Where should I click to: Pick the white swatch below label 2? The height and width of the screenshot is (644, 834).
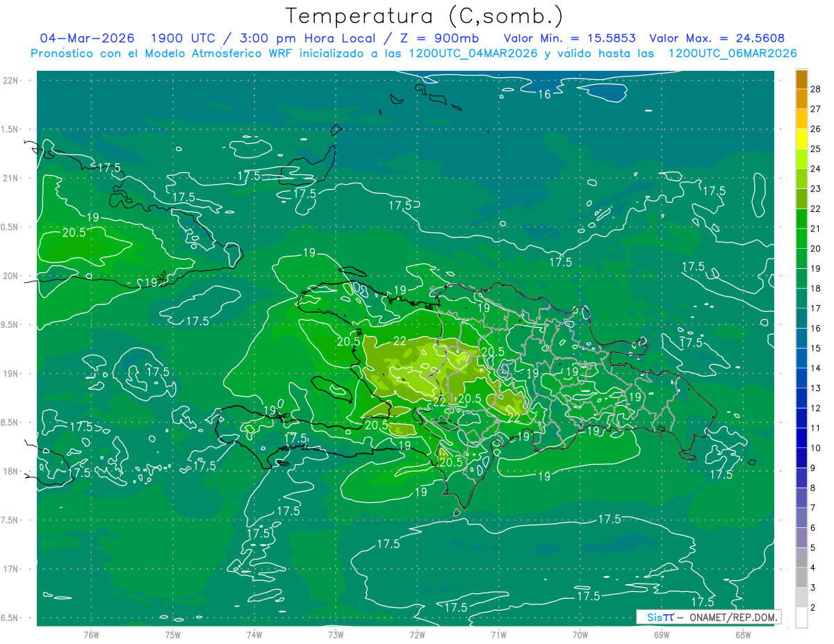801,618
